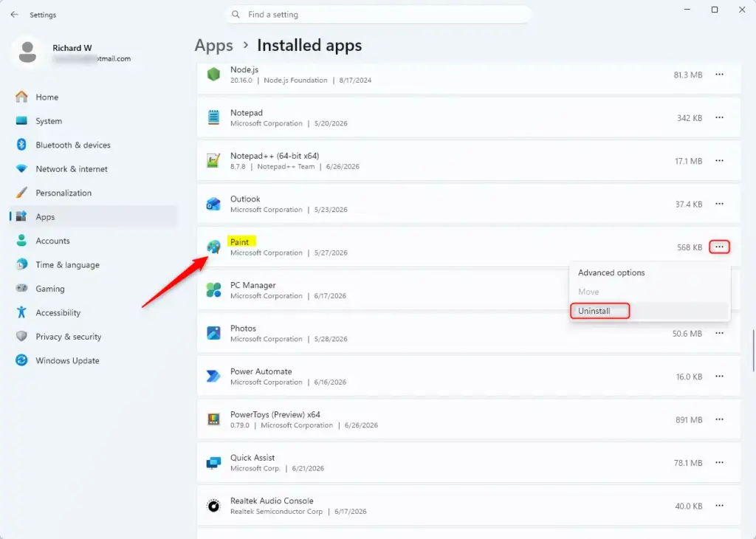This screenshot has width=756, height=539.
Task: Click the Personalization brush icon
Action: pyautogui.click(x=21, y=193)
